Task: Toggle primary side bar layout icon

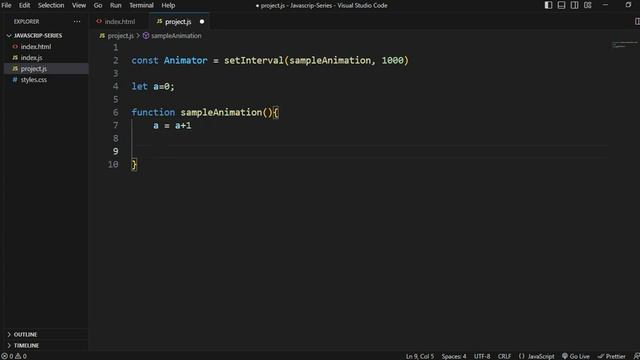Action: [548, 5]
